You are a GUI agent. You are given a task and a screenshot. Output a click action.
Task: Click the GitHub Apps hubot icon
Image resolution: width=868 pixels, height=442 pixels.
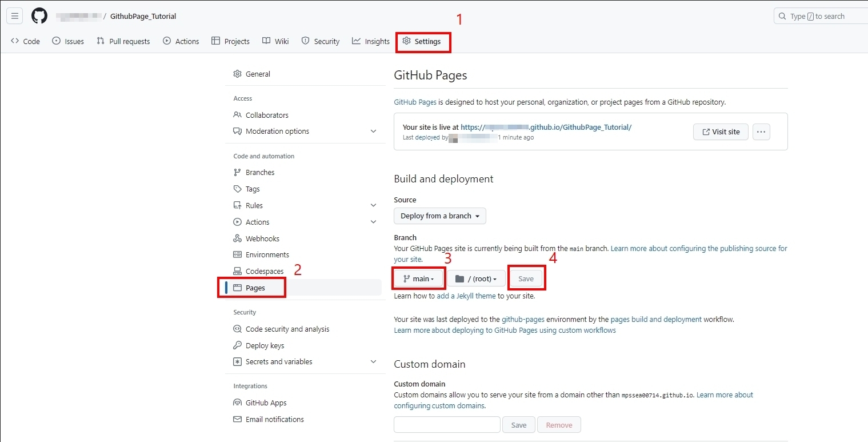coord(238,403)
